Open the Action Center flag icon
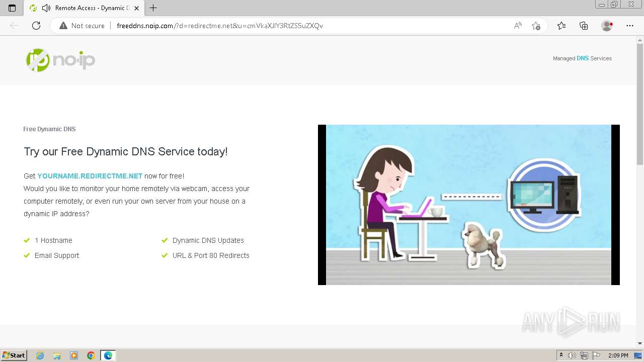Image resolution: width=644 pixels, height=362 pixels. coord(597,355)
